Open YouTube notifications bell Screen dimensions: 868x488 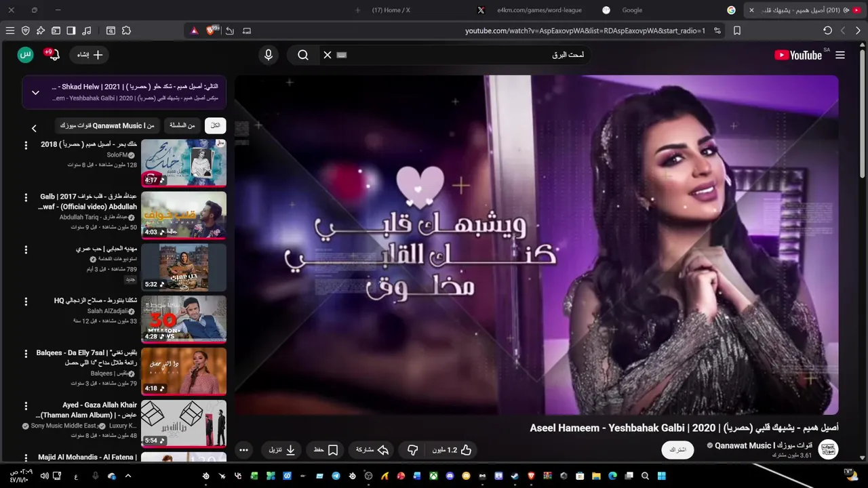tap(54, 54)
